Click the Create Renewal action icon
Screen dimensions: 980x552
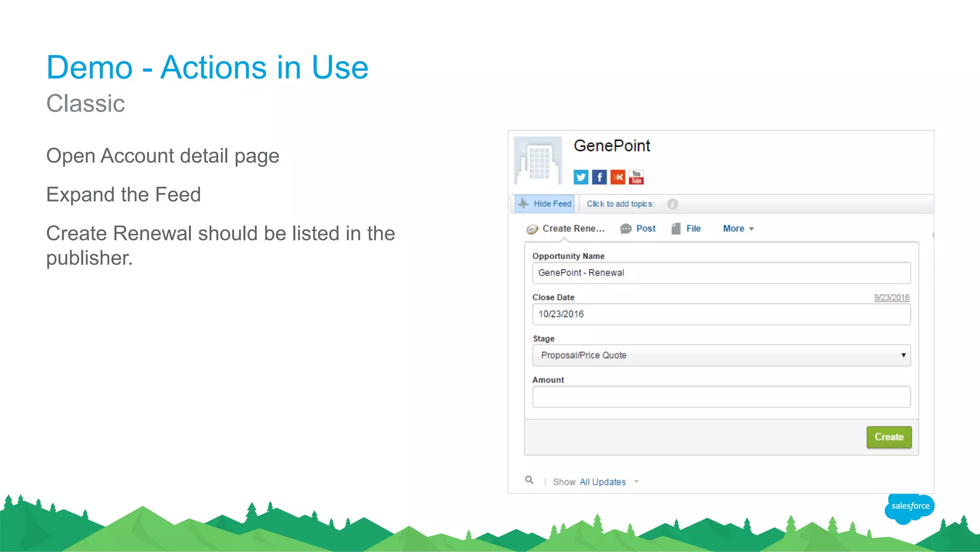tap(532, 229)
